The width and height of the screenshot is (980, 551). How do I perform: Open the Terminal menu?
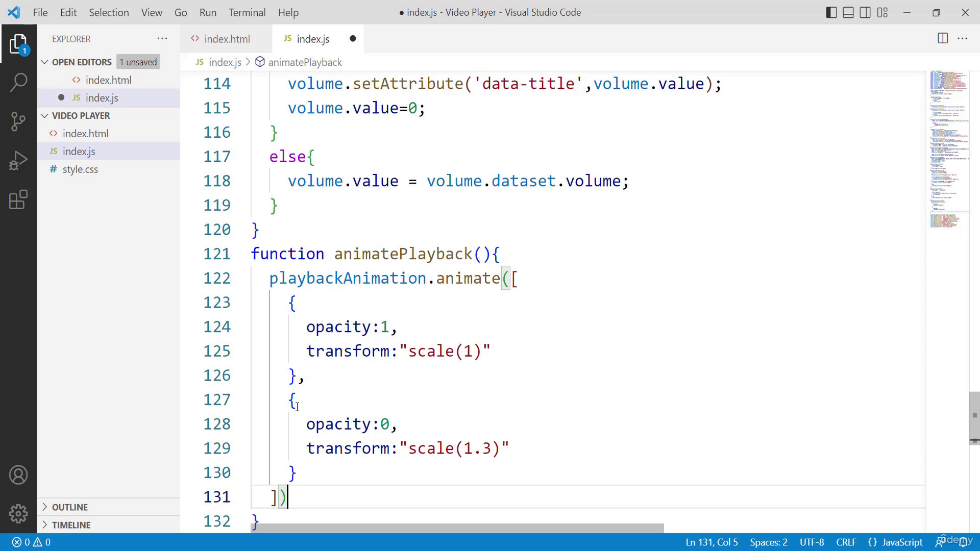pos(247,12)
